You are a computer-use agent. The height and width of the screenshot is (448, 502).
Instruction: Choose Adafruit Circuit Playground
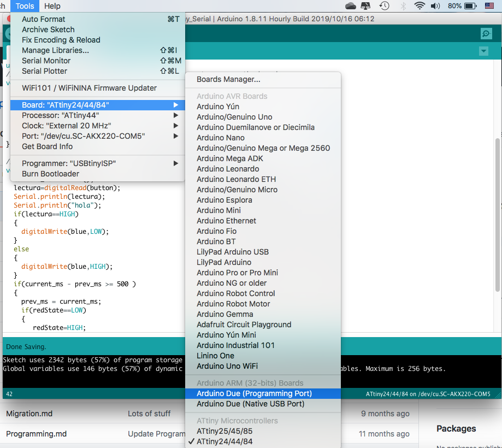pyautogui.click(x=263, y=325)
